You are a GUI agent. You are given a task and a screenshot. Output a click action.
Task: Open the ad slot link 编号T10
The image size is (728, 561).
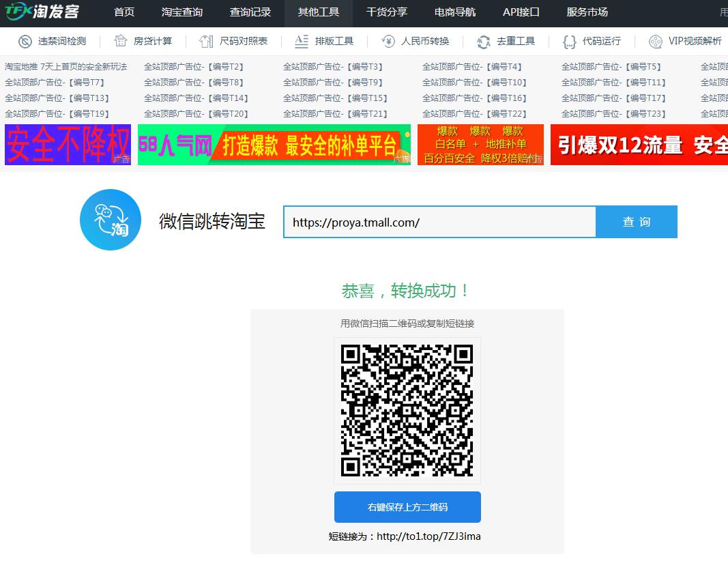click(x=474, y=83)
